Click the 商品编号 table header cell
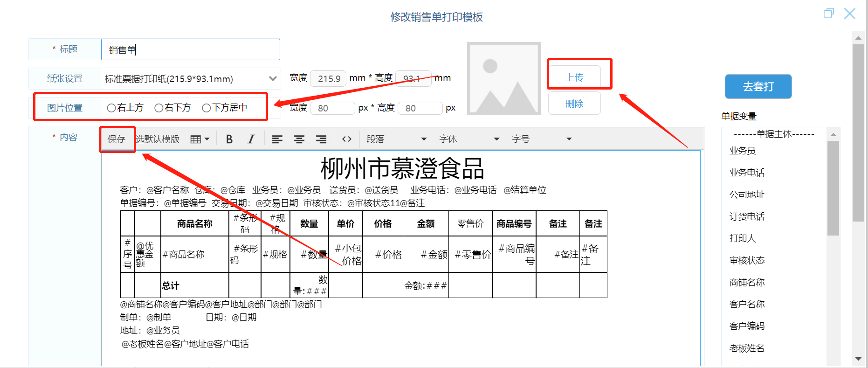The image size is (868, 368). point(514,224)
